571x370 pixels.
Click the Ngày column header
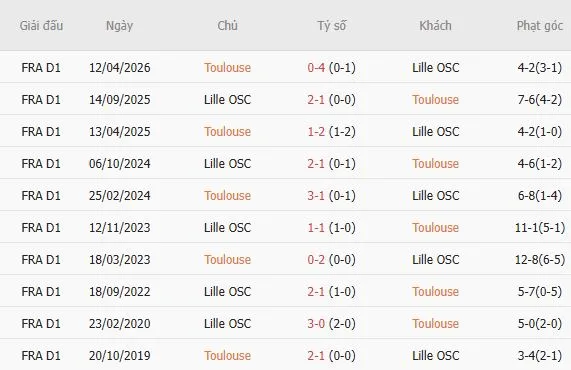coord(119,26)
